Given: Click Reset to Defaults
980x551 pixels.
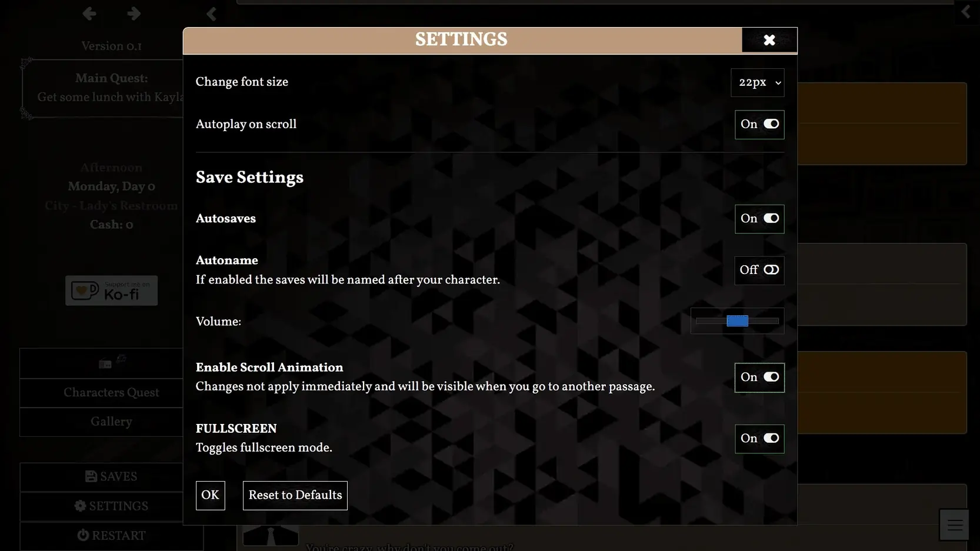Looking at the screenshot, I should pos(295,495).
